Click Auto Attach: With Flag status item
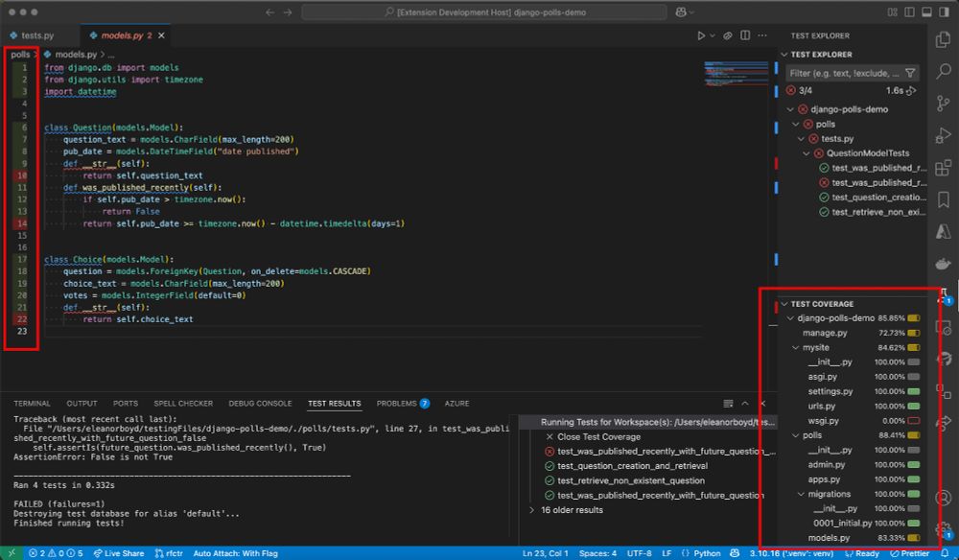 pos(236,553)
